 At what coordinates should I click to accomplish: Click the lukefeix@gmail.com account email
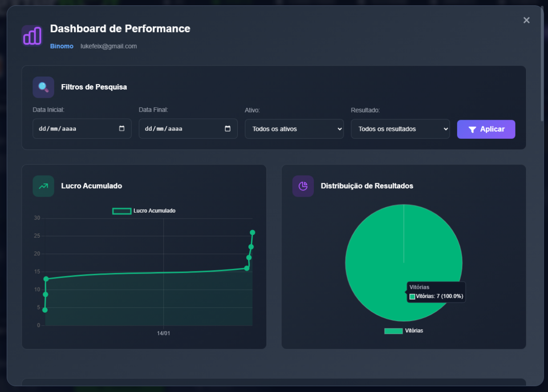109,46
